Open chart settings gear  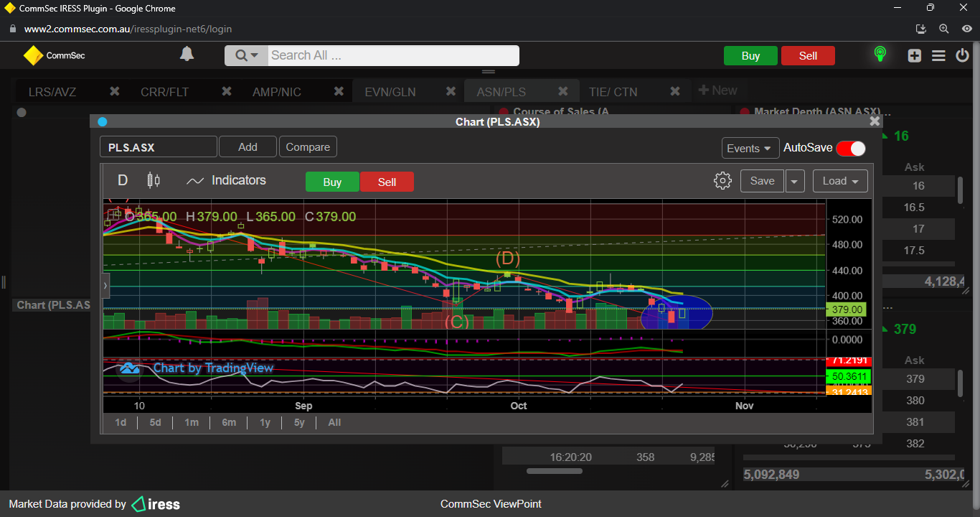click(722, 181)
